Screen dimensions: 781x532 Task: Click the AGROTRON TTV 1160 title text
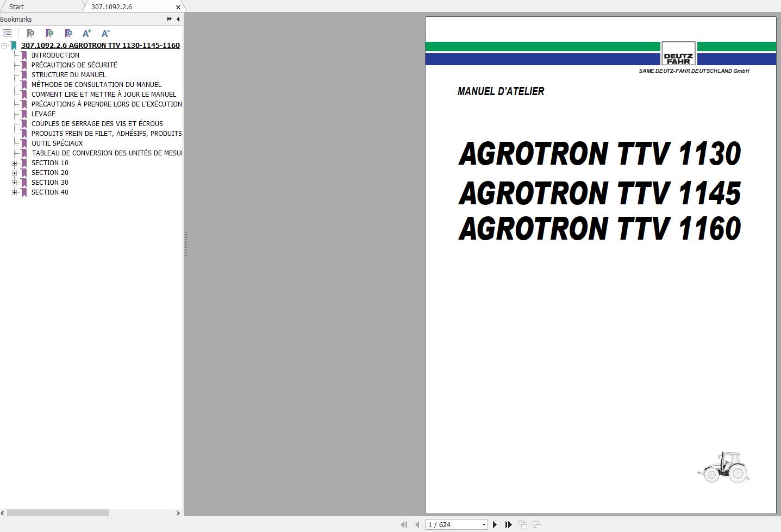600,228
